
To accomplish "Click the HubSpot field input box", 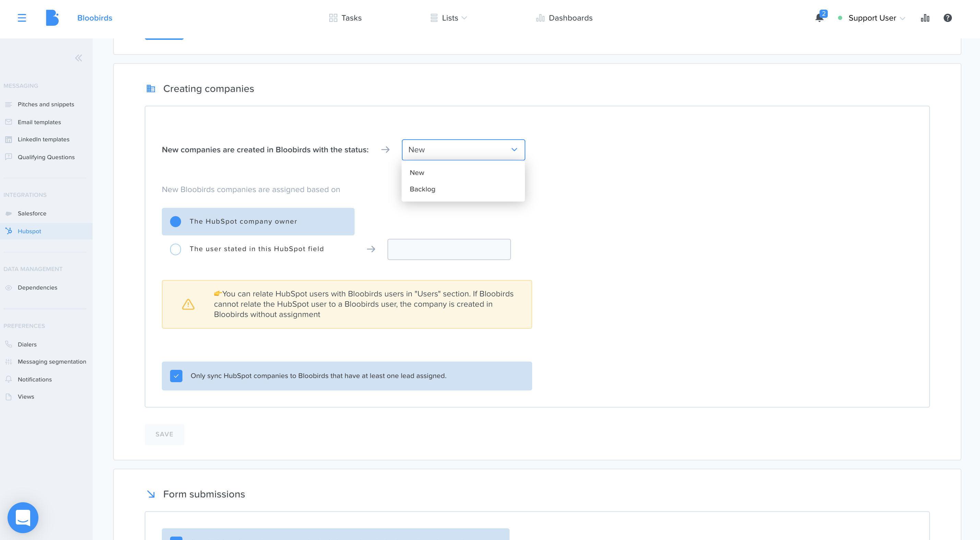I will click(x=449, y=249).
